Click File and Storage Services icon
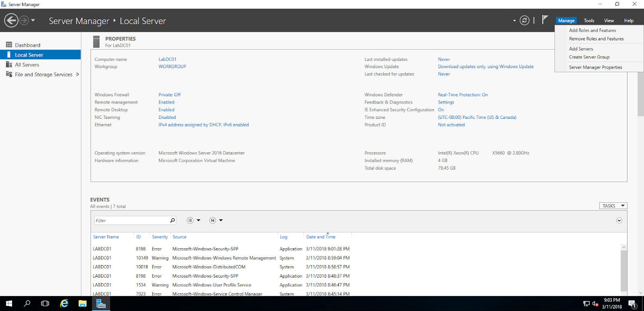The width and height of the screenshot is (644, 311). (x=9, y=74)
